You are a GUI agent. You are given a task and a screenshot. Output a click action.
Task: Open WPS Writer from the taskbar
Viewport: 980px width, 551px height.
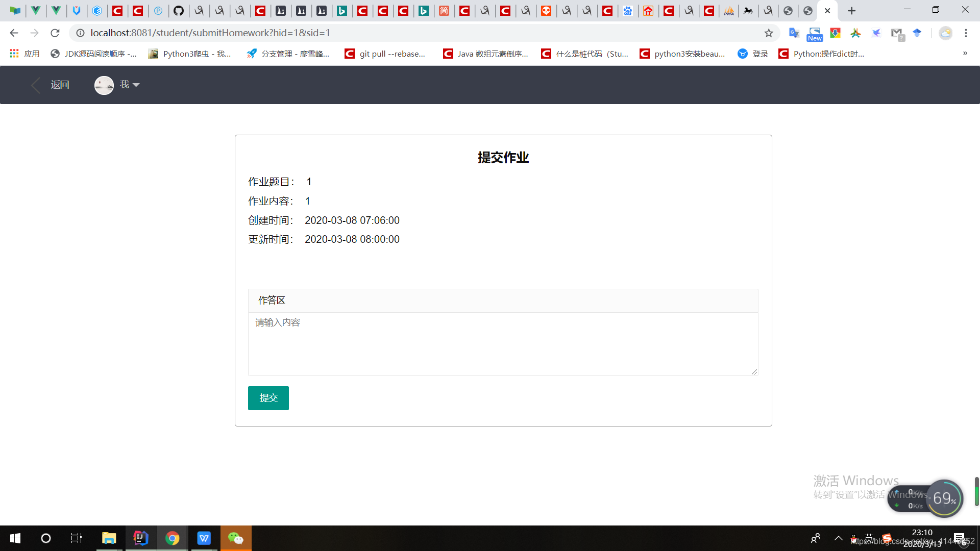[204, 538]
